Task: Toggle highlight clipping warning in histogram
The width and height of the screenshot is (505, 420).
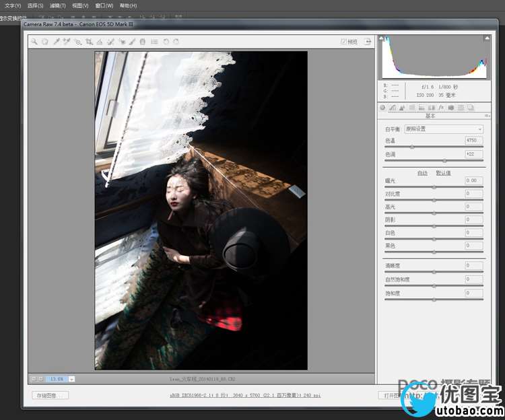Action: click(x=486, y=39)
